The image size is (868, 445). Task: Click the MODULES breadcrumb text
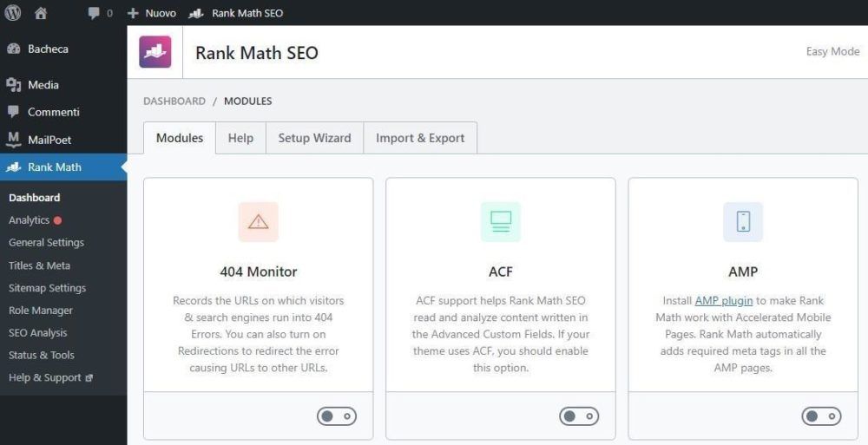point(248,101)
